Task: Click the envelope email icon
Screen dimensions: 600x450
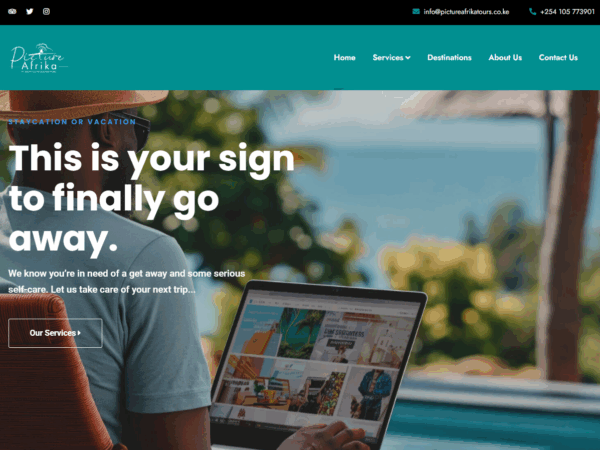Action: [x=416, y=11]
